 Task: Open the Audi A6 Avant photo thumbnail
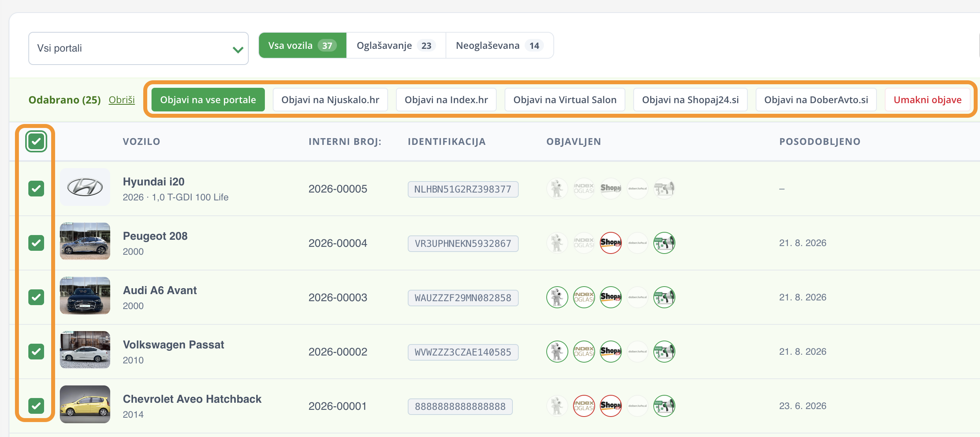85,296
